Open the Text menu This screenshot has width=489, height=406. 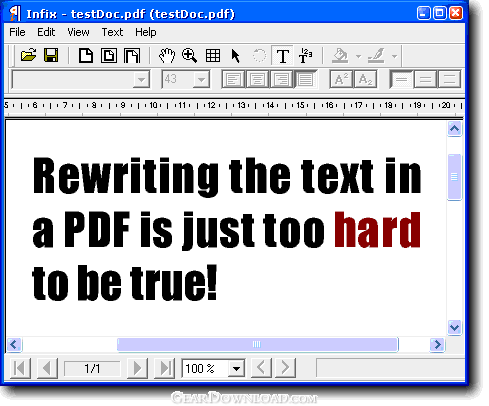112,32
